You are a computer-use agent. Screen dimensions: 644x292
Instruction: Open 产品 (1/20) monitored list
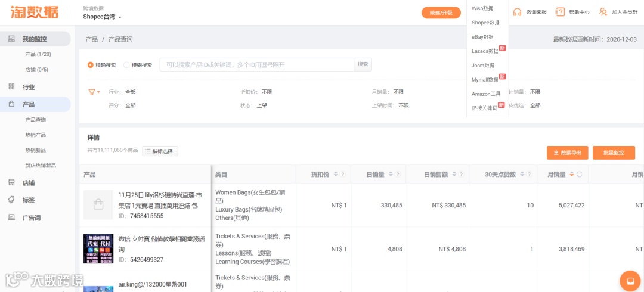click(x=38, y=54)
